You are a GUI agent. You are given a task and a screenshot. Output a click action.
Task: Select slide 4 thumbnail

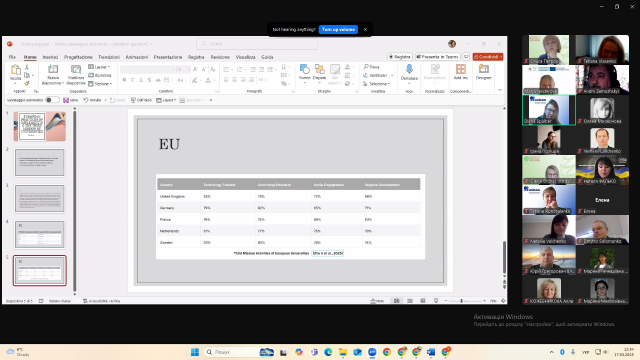click(40, 234)
